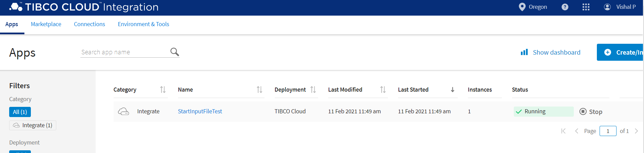Click the Oregon region location pin
This screenshot has height=153, width=644.
coord(522,7)
